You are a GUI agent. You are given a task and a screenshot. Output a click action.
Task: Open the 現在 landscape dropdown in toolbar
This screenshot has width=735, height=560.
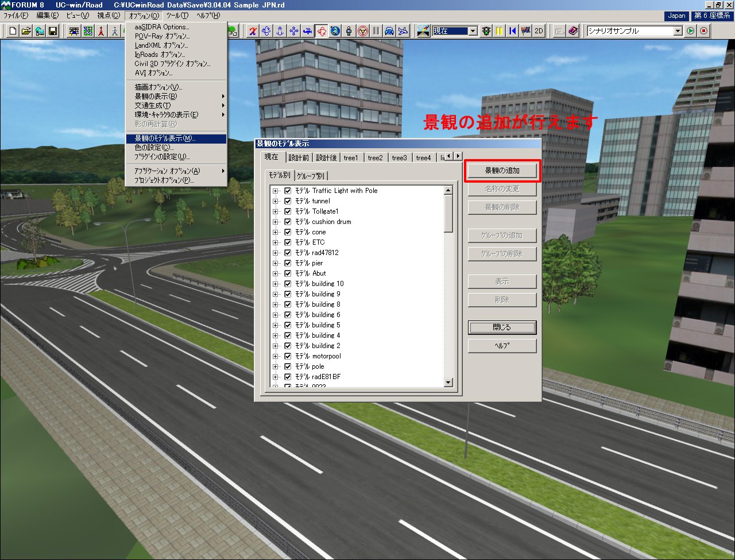(x=473, y=31)
